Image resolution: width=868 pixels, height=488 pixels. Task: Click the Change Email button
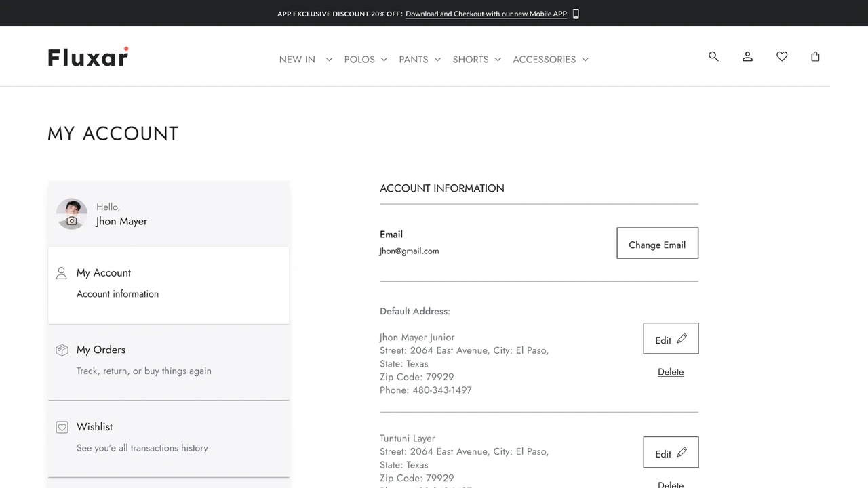pyautogui.click(x=657, y=243)
